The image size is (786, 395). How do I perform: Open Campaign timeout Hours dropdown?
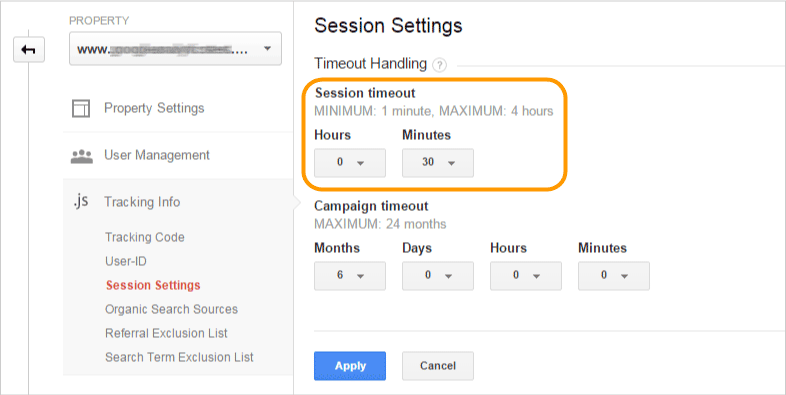(526, 276)
